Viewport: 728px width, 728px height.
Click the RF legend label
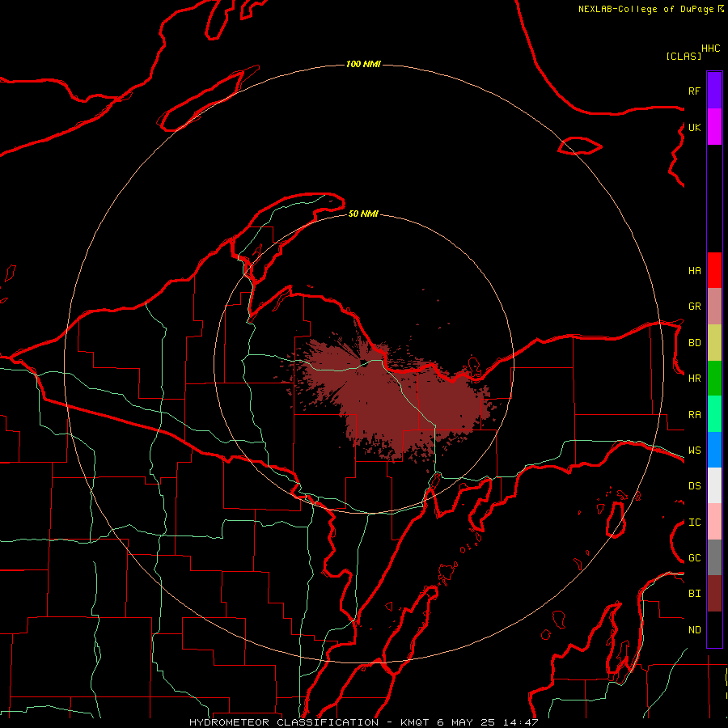pyautogui.click(x=694, y=91)
